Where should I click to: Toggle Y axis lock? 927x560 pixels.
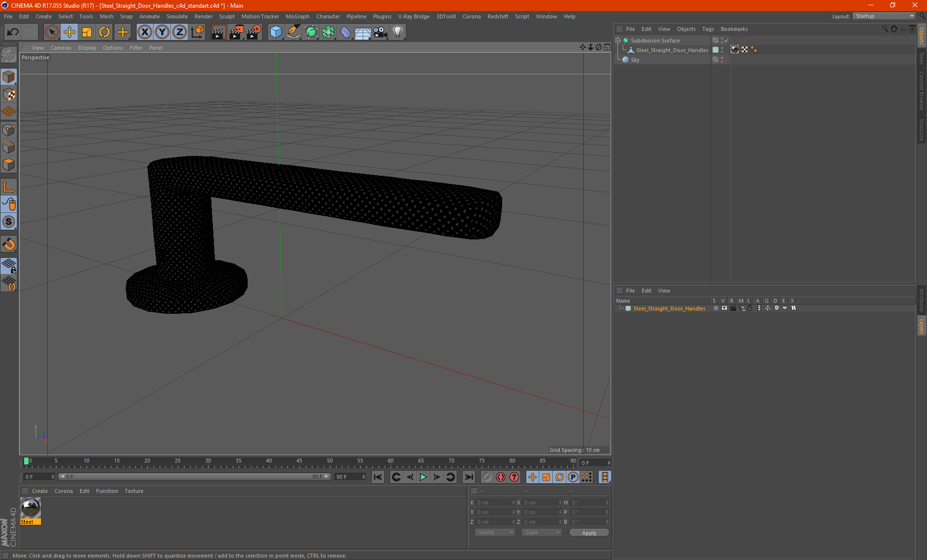pyautogui.click(x=162, y=32)
